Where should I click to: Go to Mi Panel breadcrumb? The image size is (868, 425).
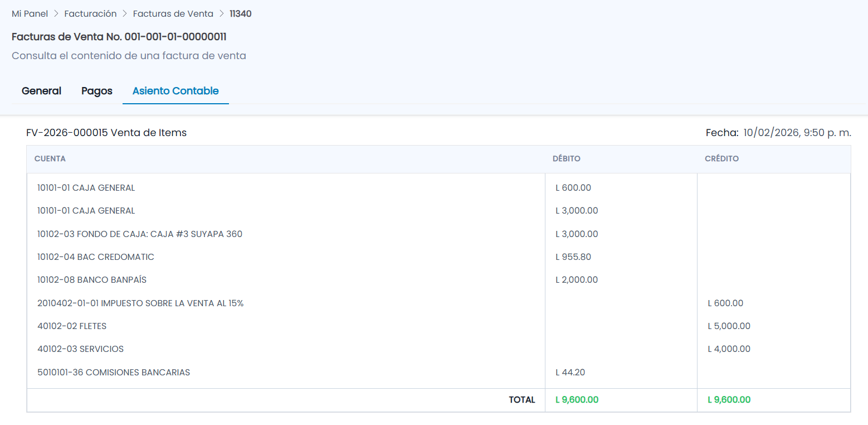coord(30,13)
